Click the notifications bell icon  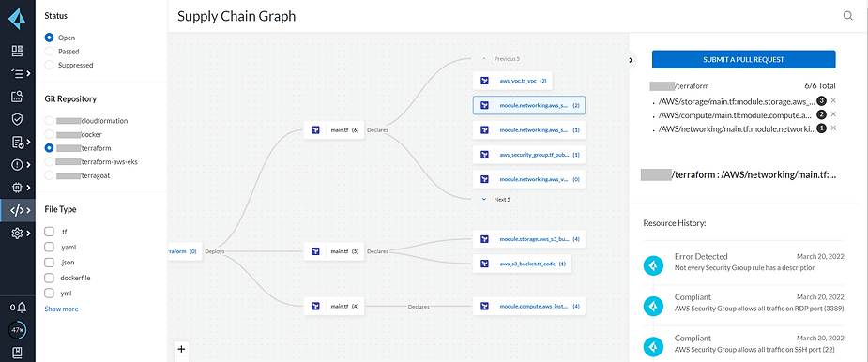[x=21, y=308]
